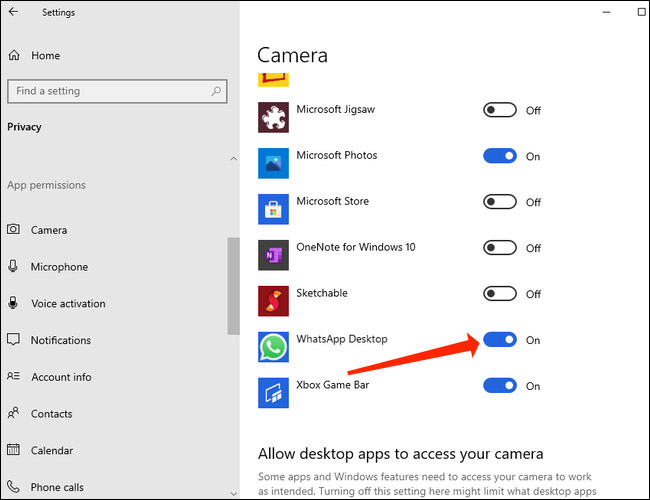Click the WhatsApp Desktop app icon
Screen dimensions: 650x500
click(x=273, y=347)
